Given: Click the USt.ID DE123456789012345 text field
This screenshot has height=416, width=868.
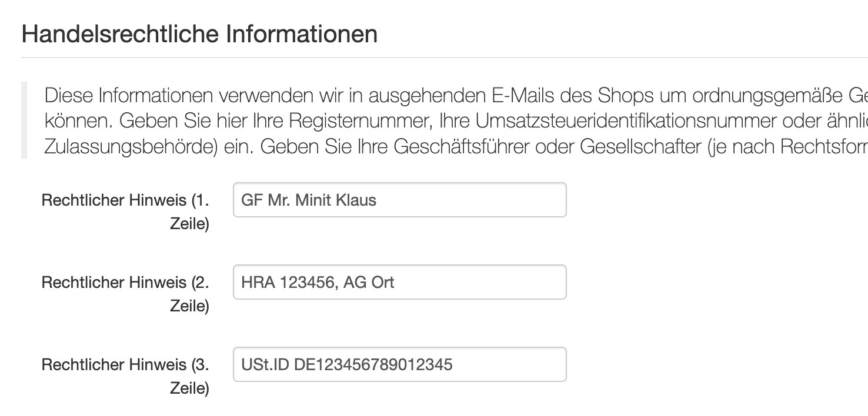Looking at the screenshot, I should 399,364.
